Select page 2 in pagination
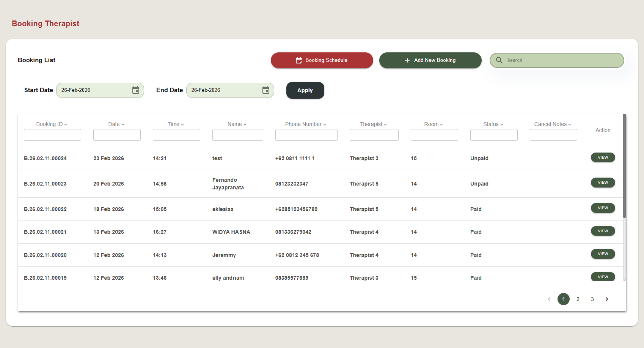 click(578, 299)
